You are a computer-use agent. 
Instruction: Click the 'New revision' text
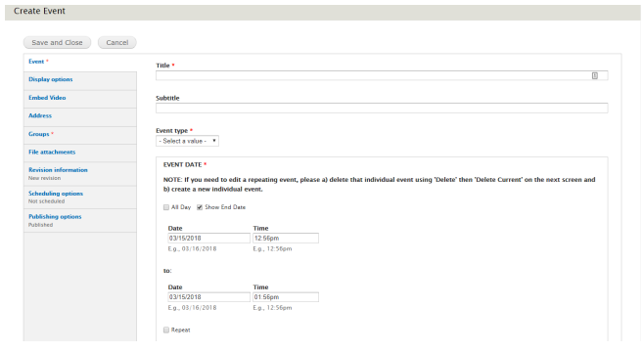44,179
